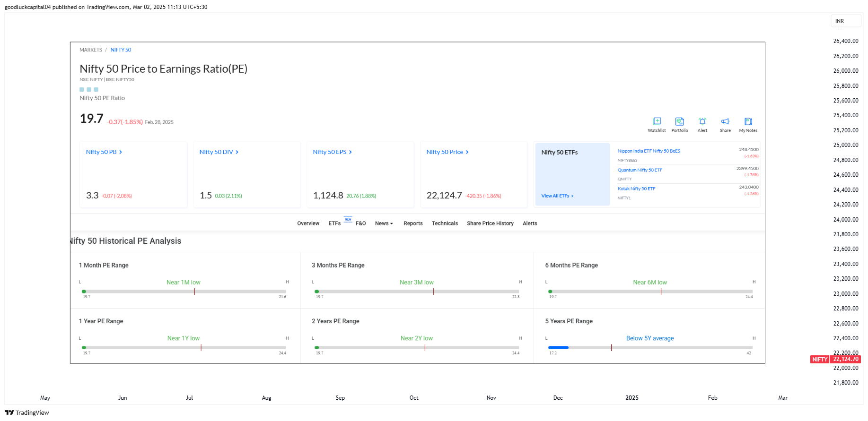Click the 'Near 2Y low' label
The height and width of the screenshot is (421, 868).
(417, 338)
